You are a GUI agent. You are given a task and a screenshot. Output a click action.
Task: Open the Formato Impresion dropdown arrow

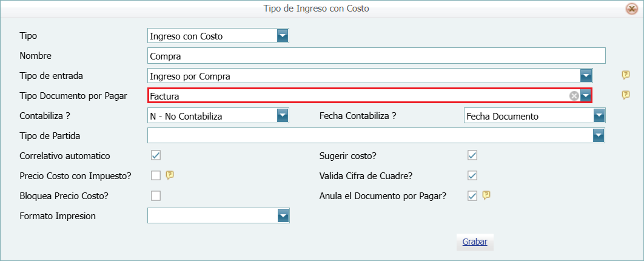click(x=283, y=215)
